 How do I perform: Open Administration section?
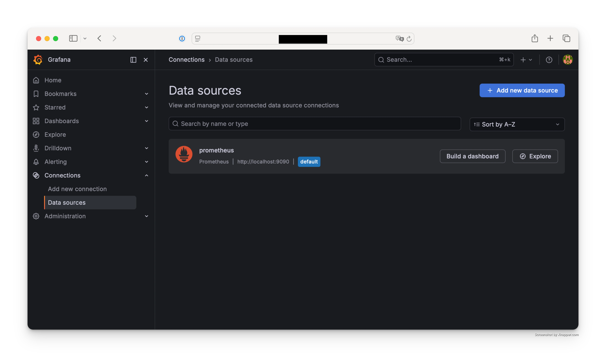(65, 216)
